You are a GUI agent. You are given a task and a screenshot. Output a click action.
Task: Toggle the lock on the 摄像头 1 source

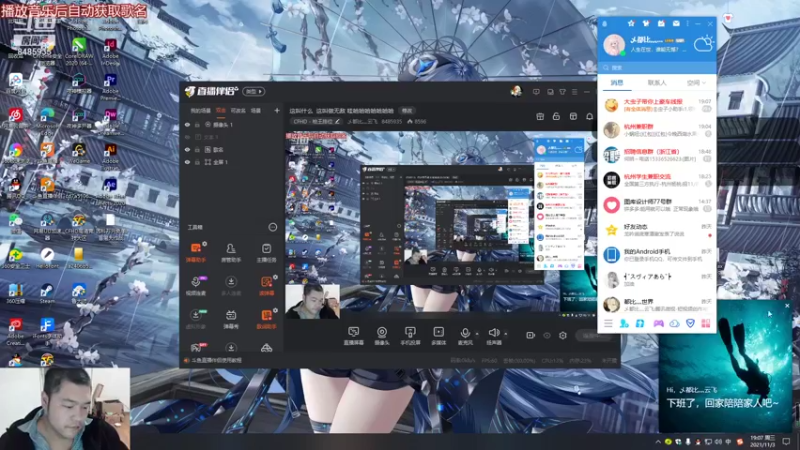(x=197, y=124)
